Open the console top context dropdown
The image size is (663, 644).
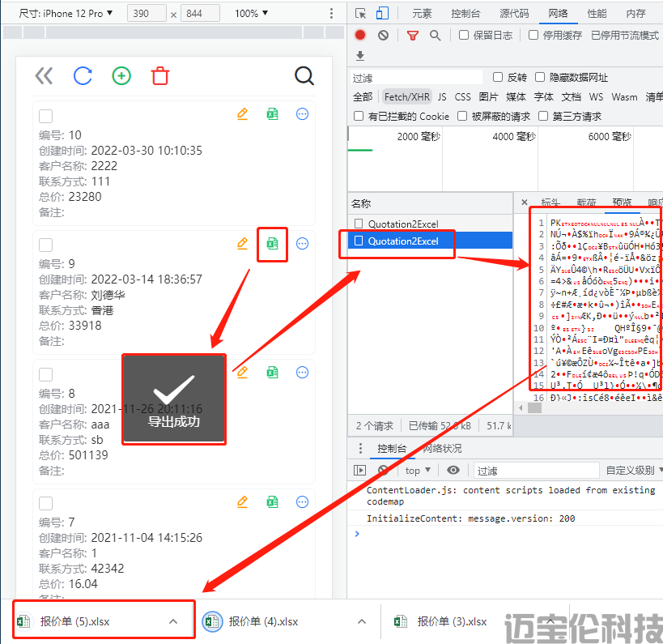418,470
